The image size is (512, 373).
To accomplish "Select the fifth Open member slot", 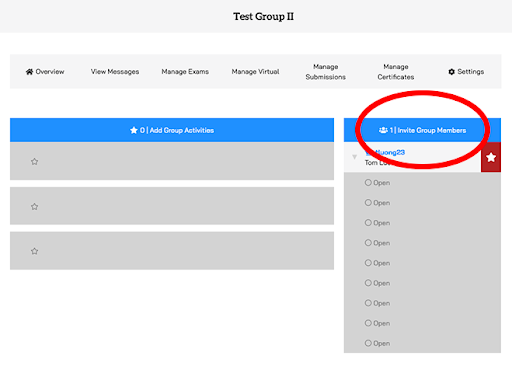I will coord(377,263).
